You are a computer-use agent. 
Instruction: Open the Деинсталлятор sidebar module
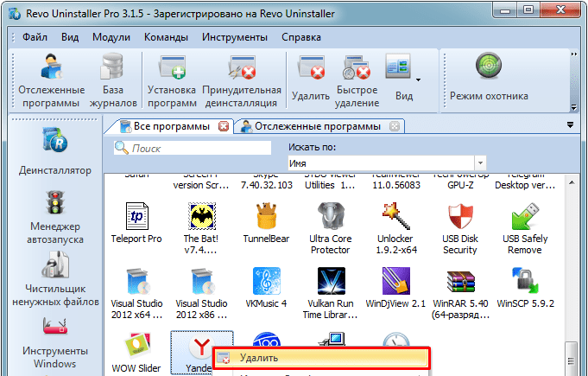[x=55, y=151]
